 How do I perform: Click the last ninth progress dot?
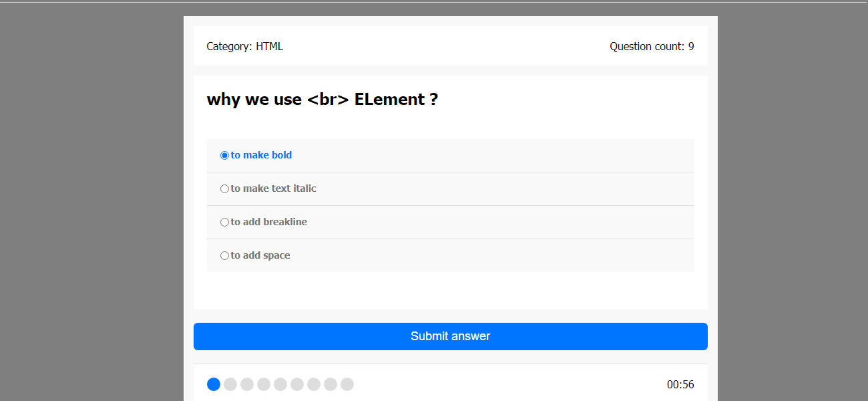tap(347, 384)
